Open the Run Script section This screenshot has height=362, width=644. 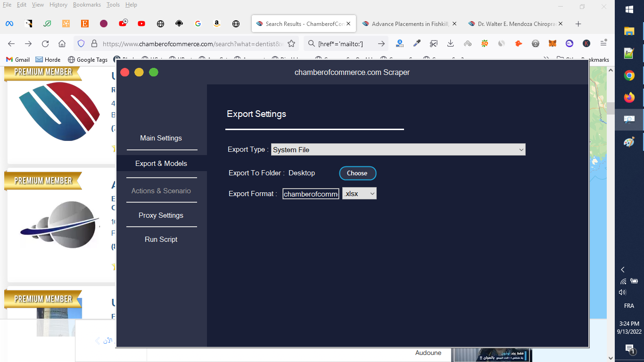point(161,239)
